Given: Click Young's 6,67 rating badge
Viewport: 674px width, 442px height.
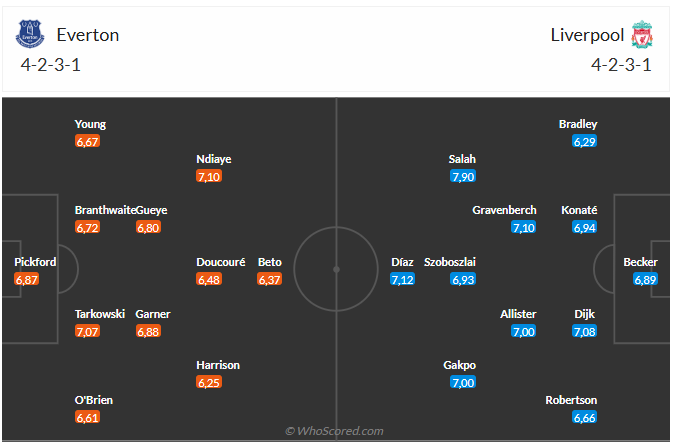Looking at the screenshot, I should [x=87, y=141].
